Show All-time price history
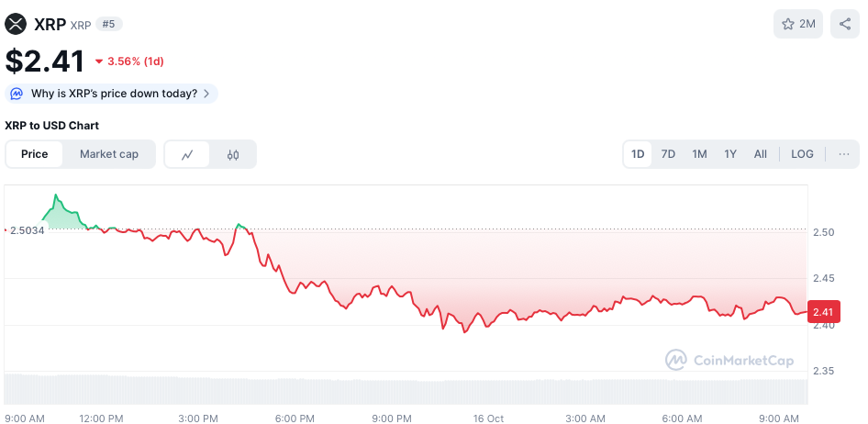The image size is (868, 424). 761,154
